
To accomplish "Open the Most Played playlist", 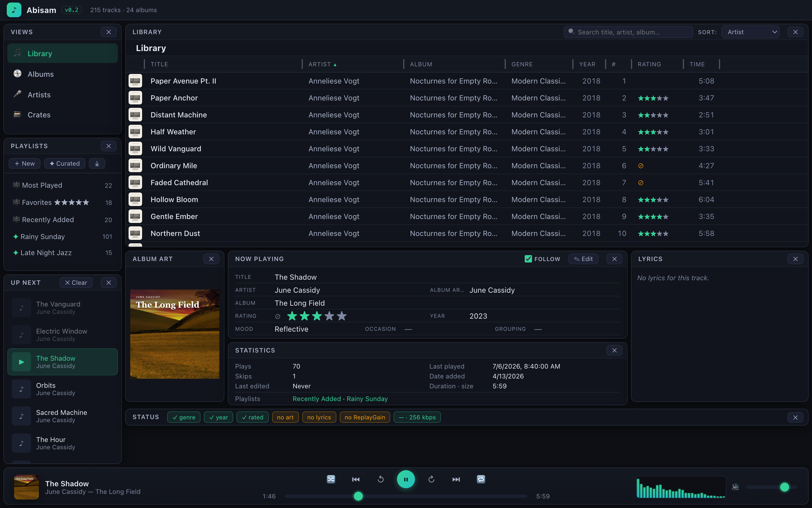I will coord(62,185).
